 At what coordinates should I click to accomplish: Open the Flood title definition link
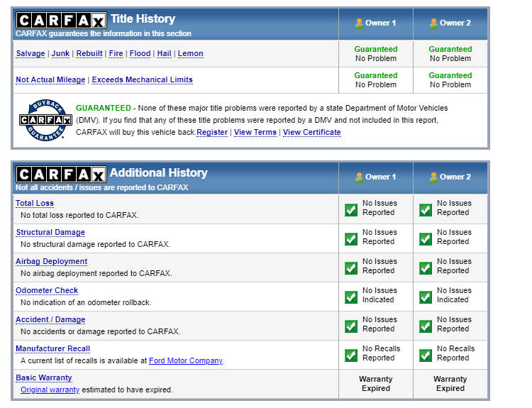click(x=140, y=54)
